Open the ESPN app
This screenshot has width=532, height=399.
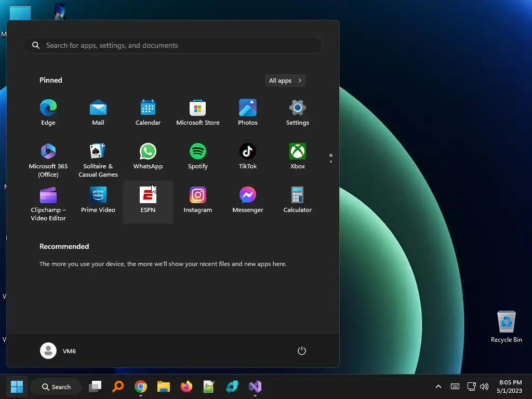pos(148,202)
